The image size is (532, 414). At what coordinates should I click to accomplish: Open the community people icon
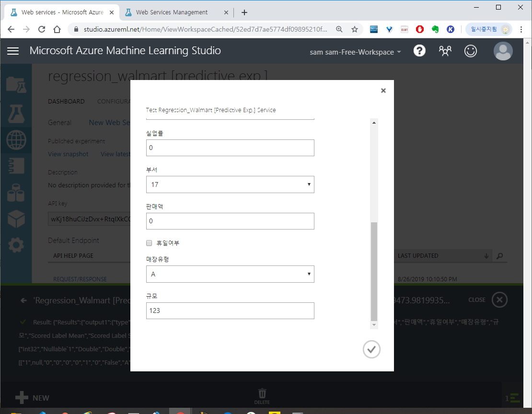point(445,51)
